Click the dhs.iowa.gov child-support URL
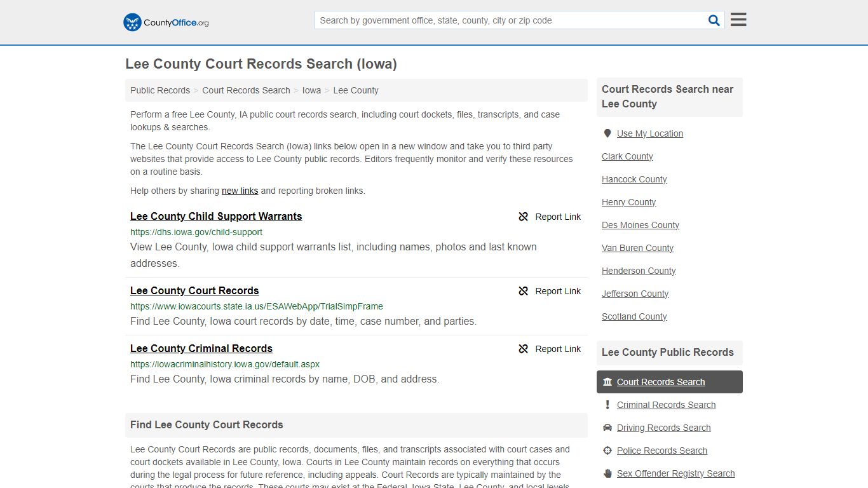The image size is (868, 488). tap(196, 232)
